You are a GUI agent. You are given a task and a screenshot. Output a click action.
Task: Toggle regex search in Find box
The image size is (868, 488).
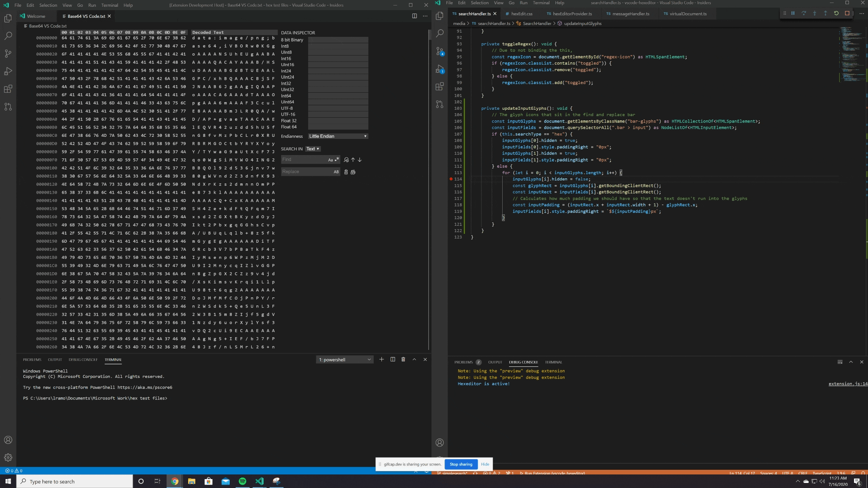(x=337, y=159)
